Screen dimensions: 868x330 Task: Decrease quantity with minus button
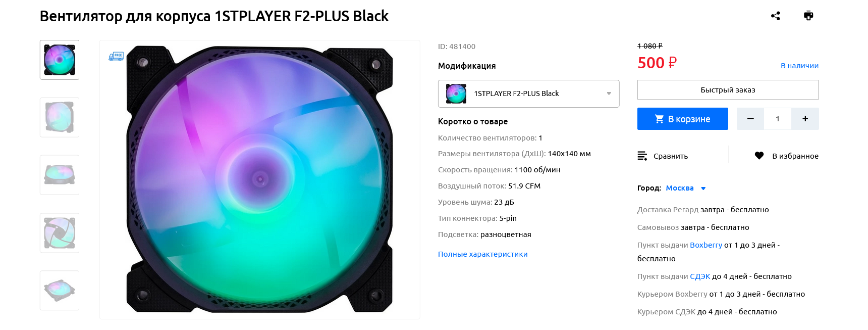coord(750,119)
